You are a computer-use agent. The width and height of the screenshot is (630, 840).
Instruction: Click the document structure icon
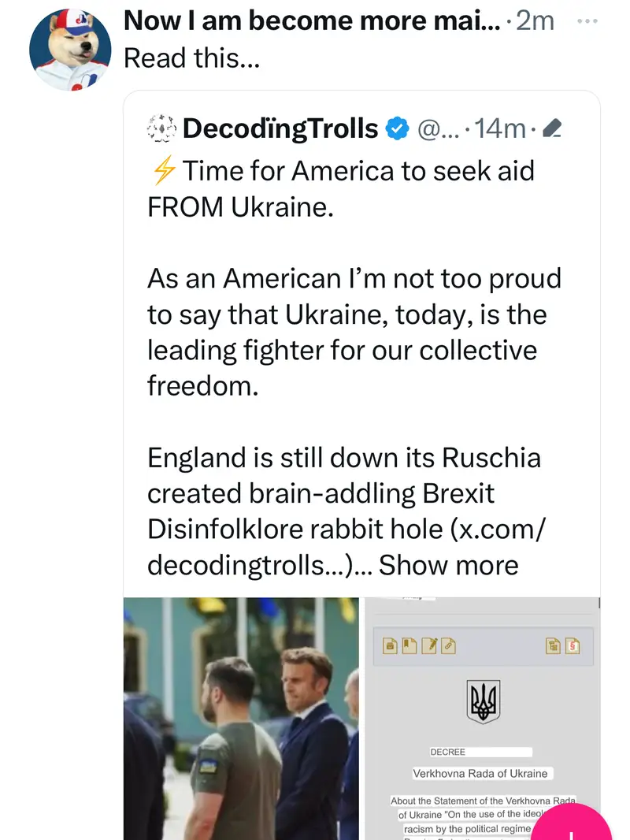(x=554, y=645)
